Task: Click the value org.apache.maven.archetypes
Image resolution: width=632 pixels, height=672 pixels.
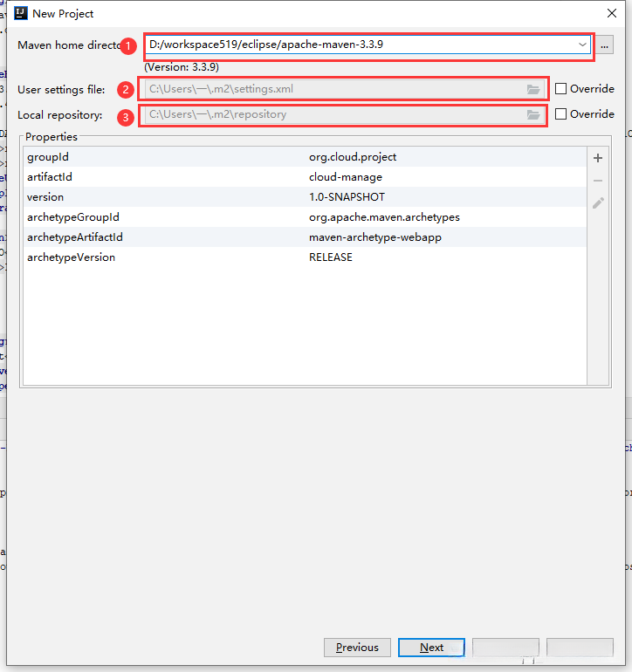Action: tap(384, 217)
